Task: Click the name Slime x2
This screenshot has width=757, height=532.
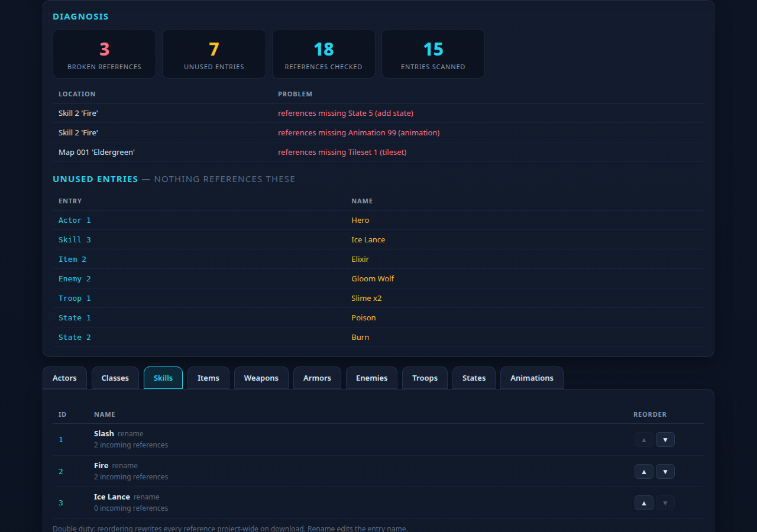Action: (367, 299)
